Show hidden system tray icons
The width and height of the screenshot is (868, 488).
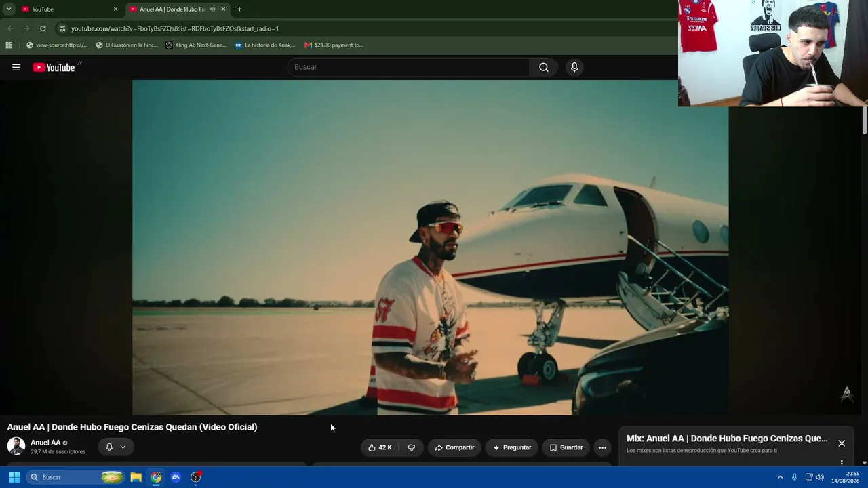(780, 477)
